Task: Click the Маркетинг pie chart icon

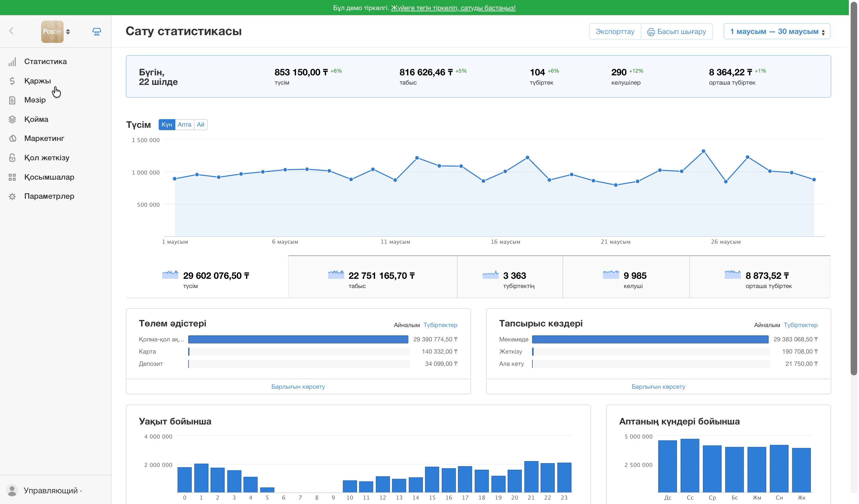Action: coord(12,139)
